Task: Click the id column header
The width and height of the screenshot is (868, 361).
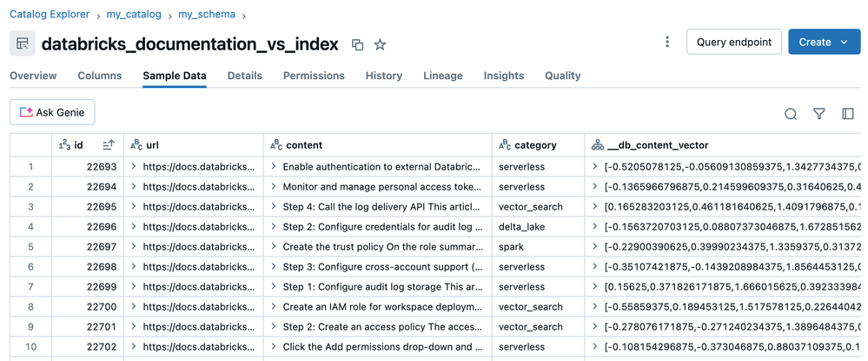Action: point(88,145)
